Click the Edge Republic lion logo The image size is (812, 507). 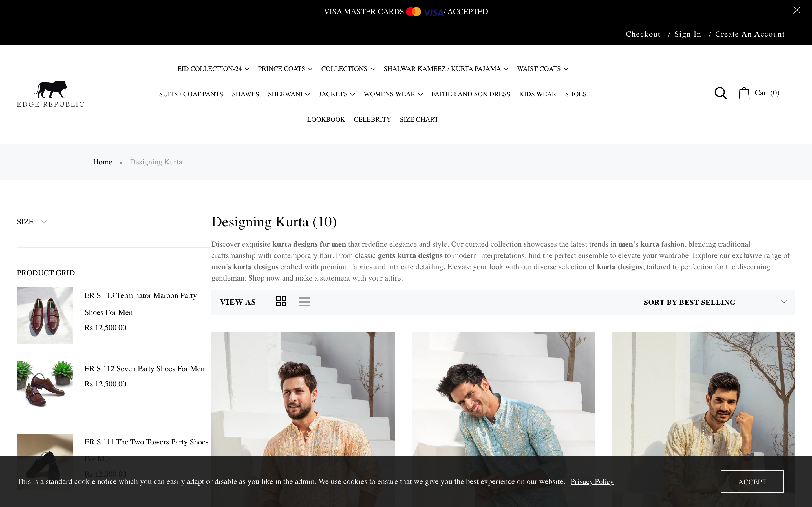point(51,94)
